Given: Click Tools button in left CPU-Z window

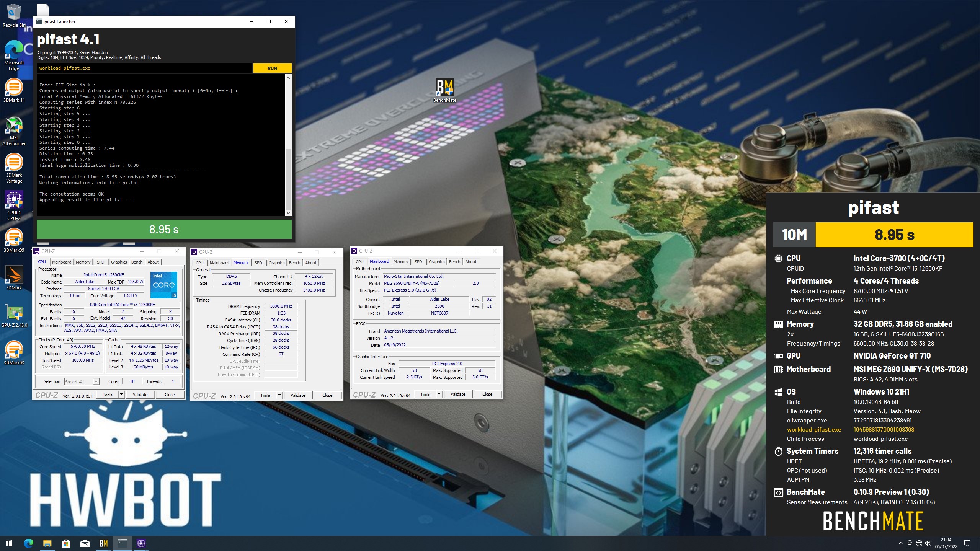Looking at the screenshot, I should click(x=108, y=395).
